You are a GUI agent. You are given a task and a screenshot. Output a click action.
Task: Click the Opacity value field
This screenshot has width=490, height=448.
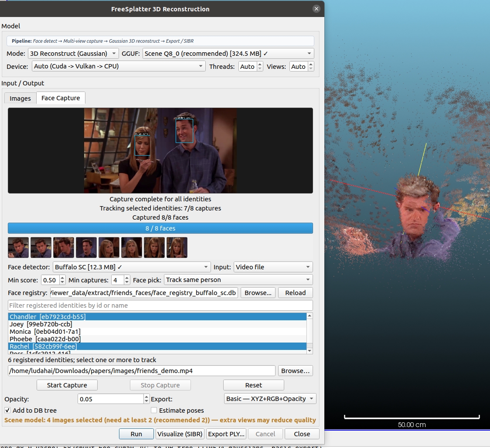(x=111, y=399)
